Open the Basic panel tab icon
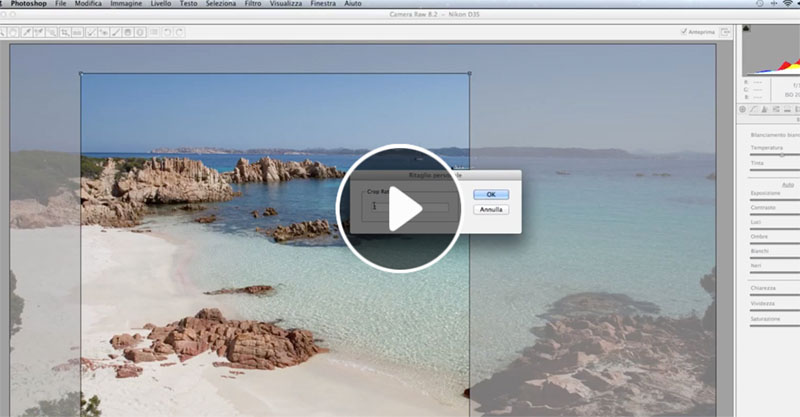The height and width of the screenshot is (417, 800). 742,109
